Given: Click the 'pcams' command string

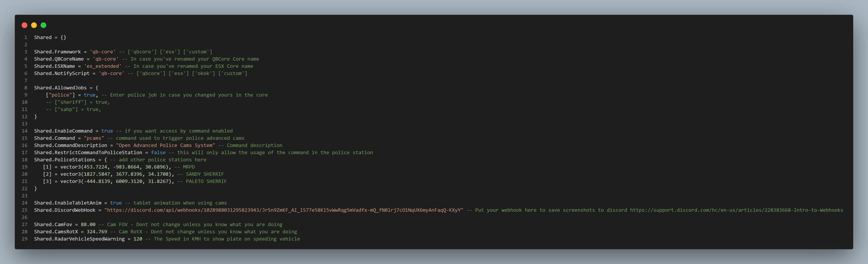Looking at the screenshot, I should click(94, 138).
